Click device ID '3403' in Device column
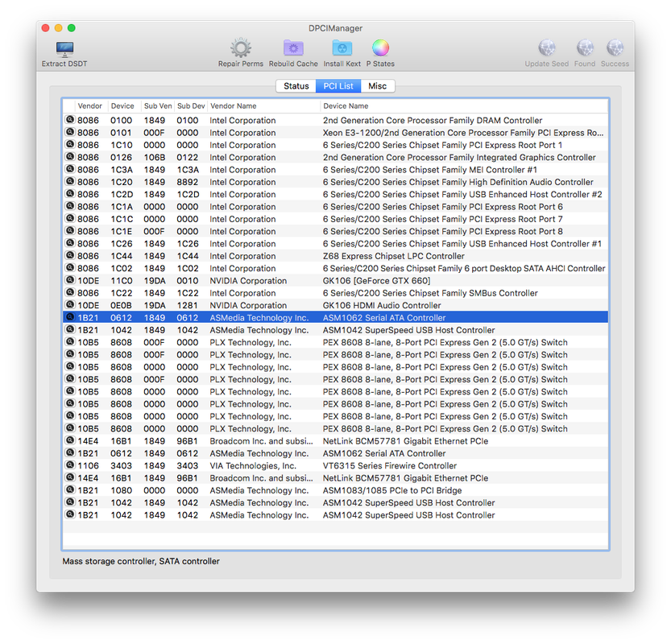The image size is (671, 644). (x=121, y=465)
